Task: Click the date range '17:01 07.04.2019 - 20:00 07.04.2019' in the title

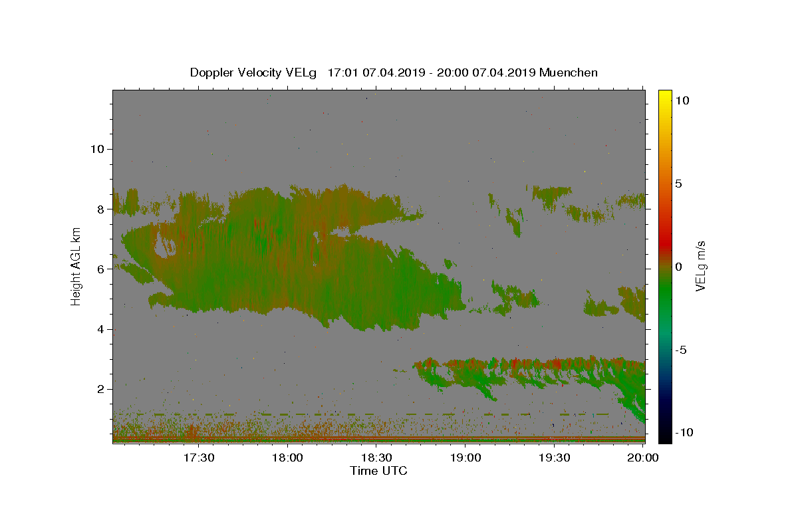Action: [432, 72]
